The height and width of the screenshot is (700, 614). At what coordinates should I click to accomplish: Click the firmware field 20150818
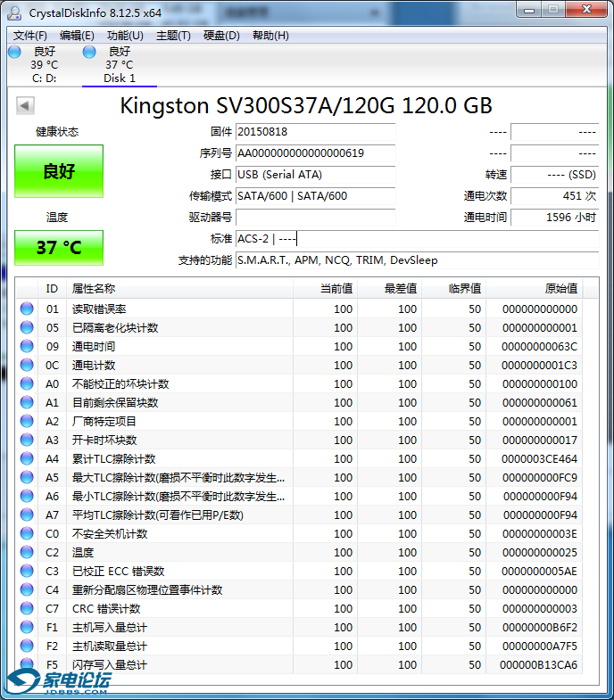[316, 132]
